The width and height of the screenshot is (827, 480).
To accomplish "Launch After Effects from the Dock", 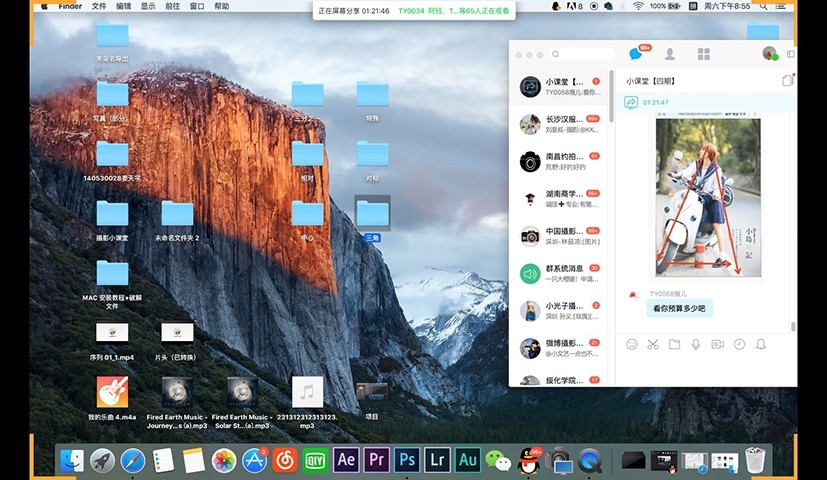I will [x=346, y=460].
